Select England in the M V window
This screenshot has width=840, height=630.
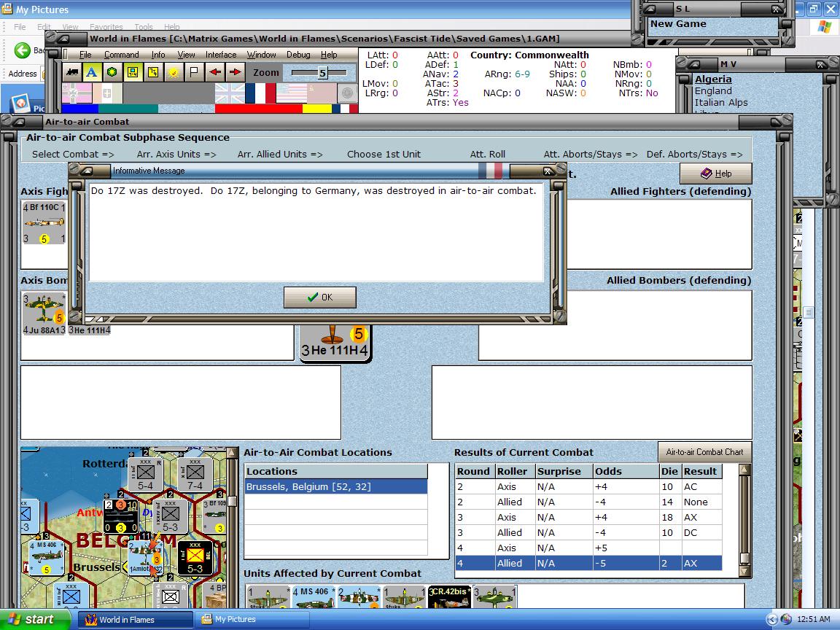click(x=713, y=91)
